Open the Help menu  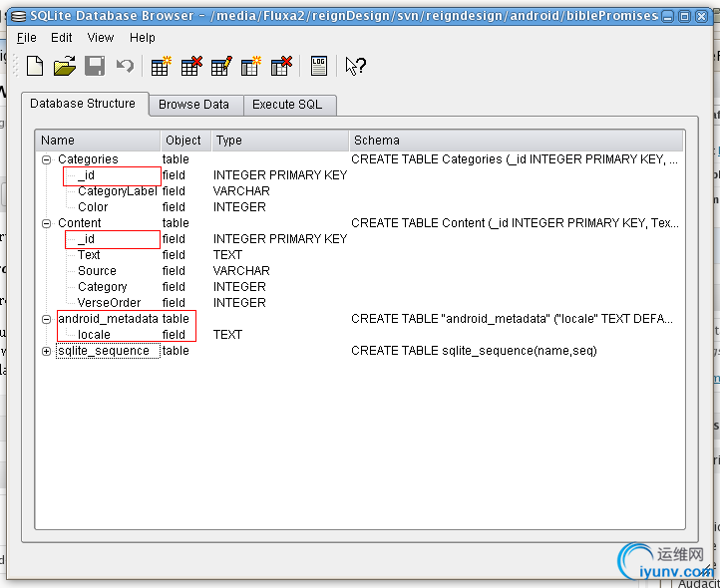pos(143,38)
